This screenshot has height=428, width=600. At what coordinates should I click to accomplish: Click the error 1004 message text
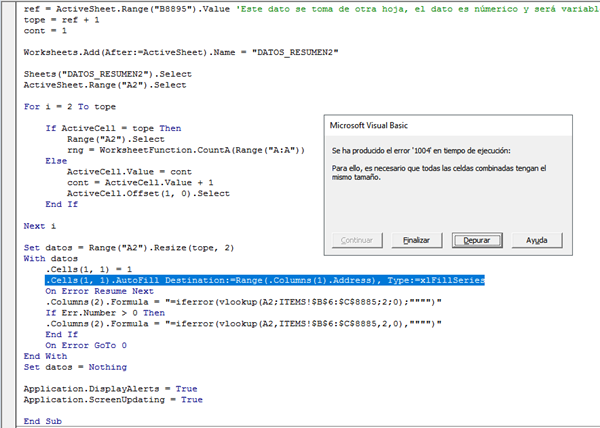click(x=421, y=151)
